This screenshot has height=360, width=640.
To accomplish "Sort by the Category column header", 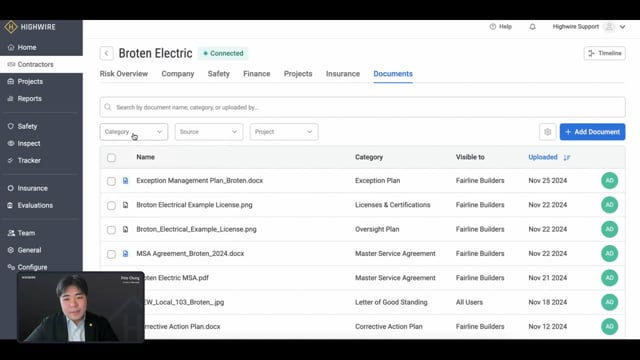I will click(x=369, y=157).
